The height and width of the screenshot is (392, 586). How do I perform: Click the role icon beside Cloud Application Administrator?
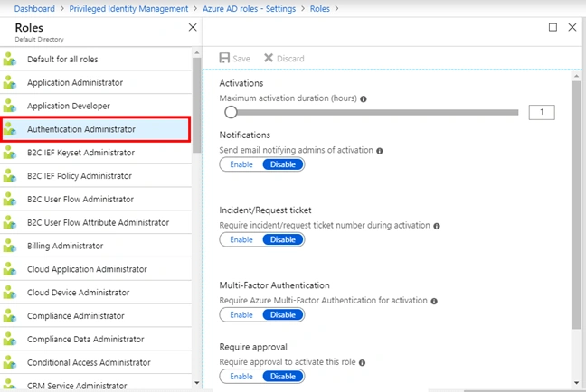pyautogui.click(x=10, y=269)
